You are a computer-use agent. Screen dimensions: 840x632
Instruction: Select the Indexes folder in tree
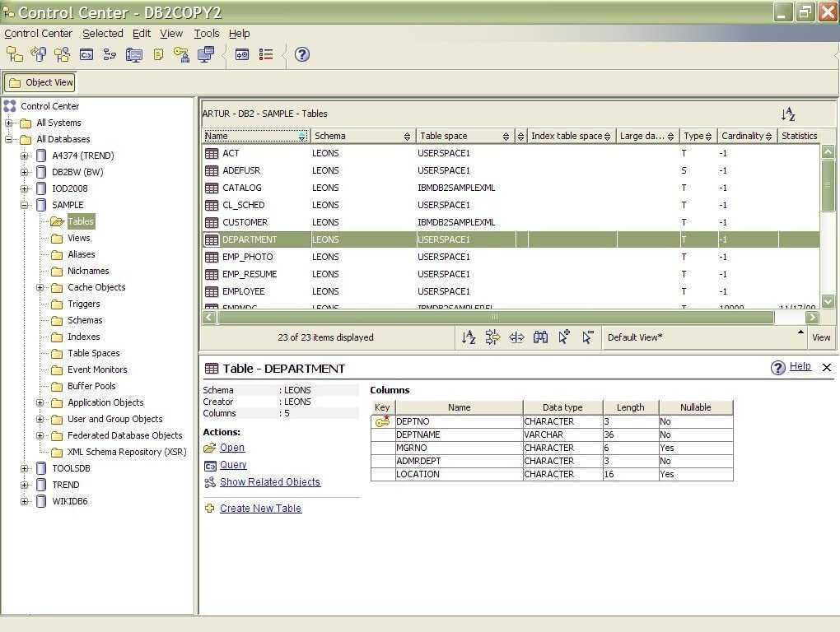[83, 337]
